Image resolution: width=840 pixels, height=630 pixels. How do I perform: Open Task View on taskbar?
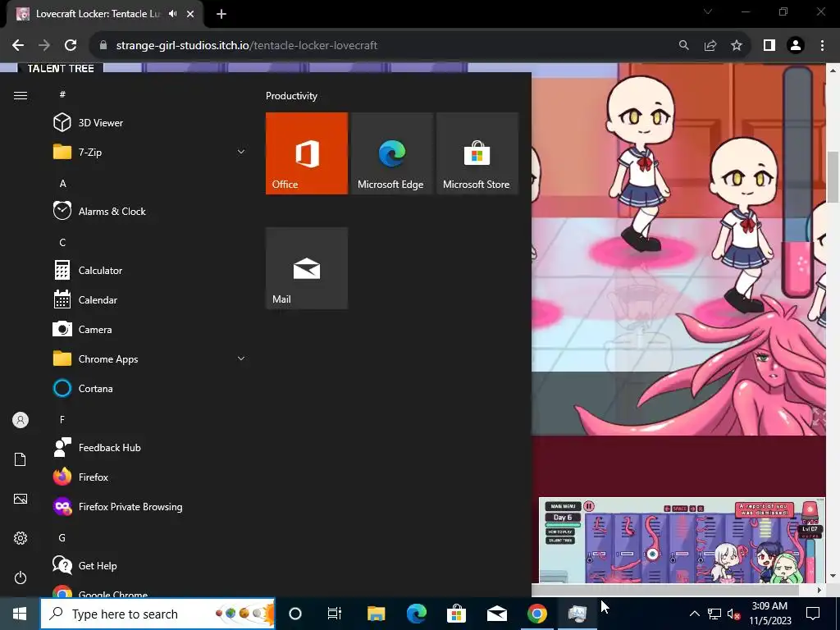tap(335, 614)
